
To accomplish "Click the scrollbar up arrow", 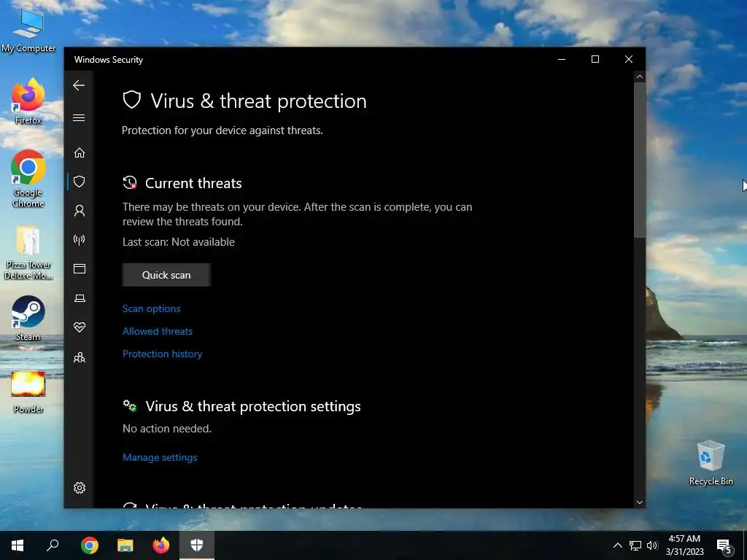I will point(640,77).
